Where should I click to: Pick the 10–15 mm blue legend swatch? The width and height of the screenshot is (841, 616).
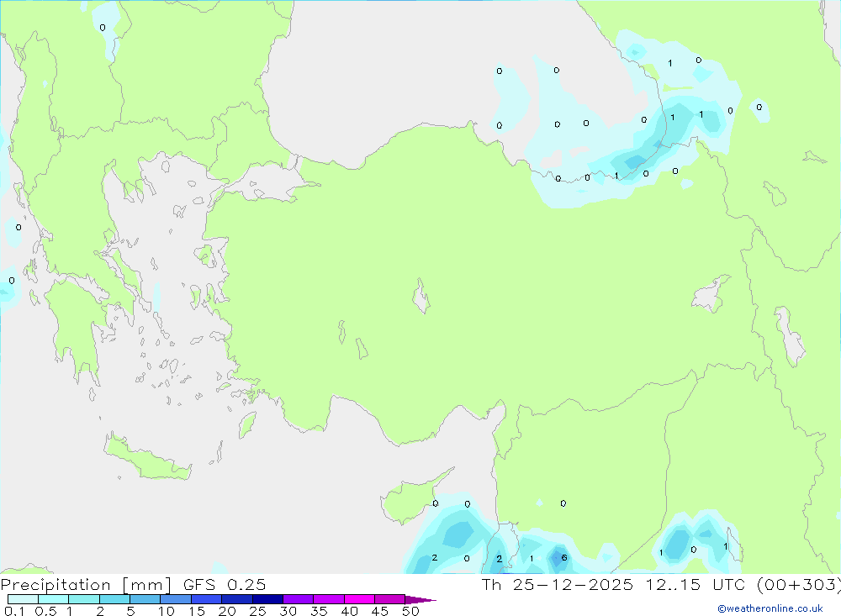(x=176, y=599)
